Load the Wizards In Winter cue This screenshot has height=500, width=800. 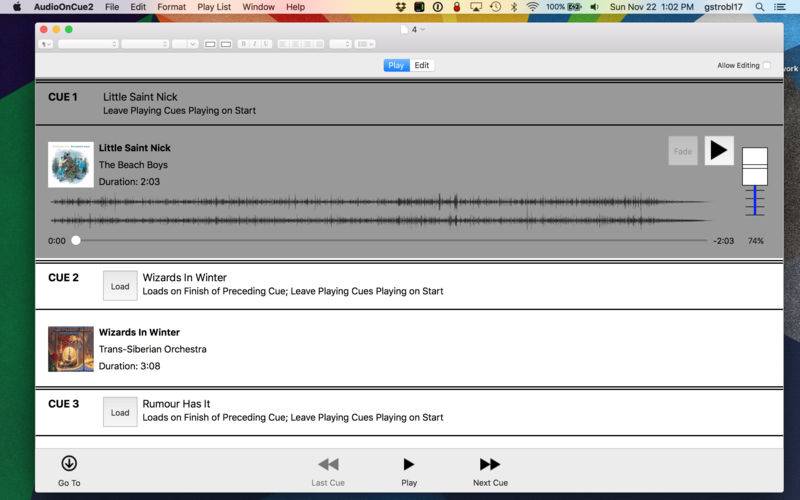pyautogui.click(x=120, y=286)
